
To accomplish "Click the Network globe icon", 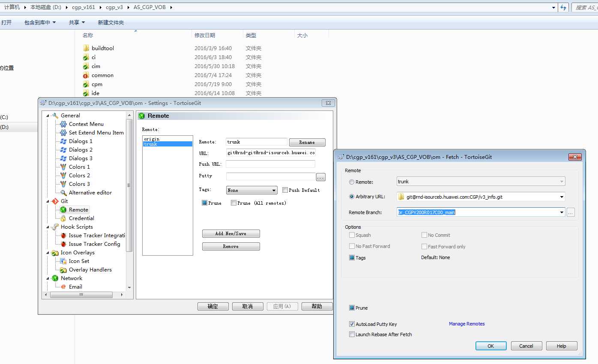I will click(x=55, y=278).
